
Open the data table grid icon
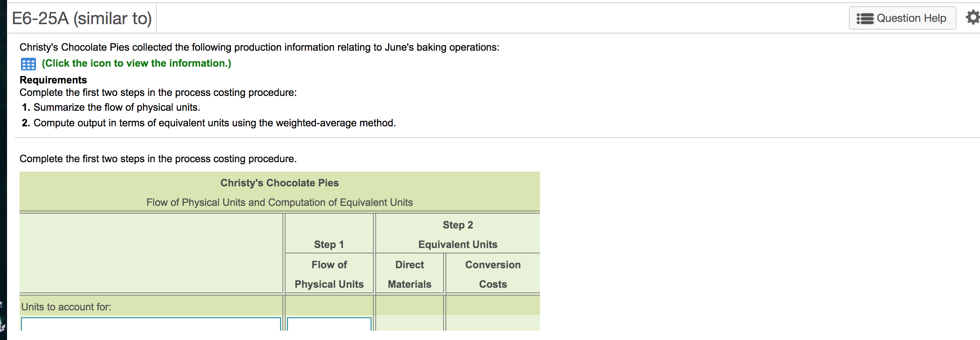tap(28, 64)
